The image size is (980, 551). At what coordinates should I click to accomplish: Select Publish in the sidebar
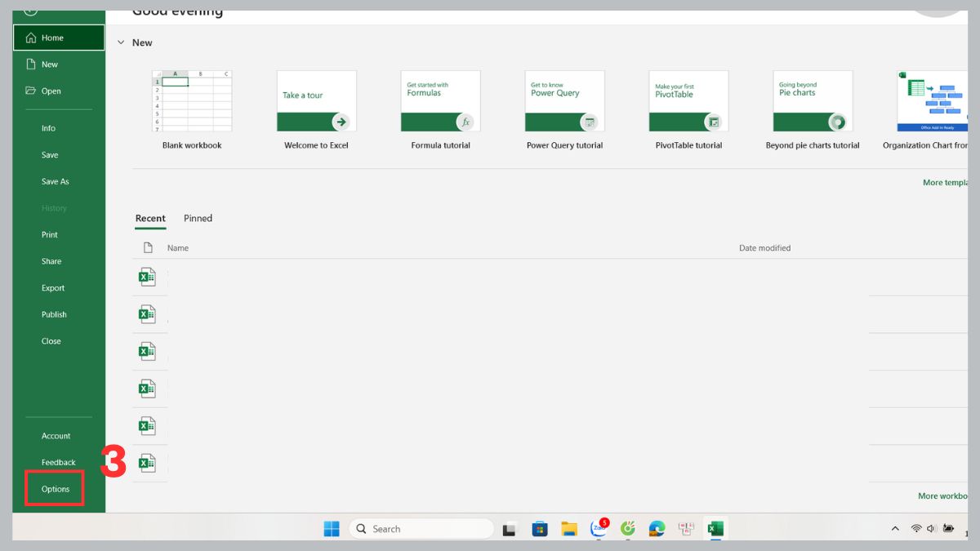(x=54, y=314)
